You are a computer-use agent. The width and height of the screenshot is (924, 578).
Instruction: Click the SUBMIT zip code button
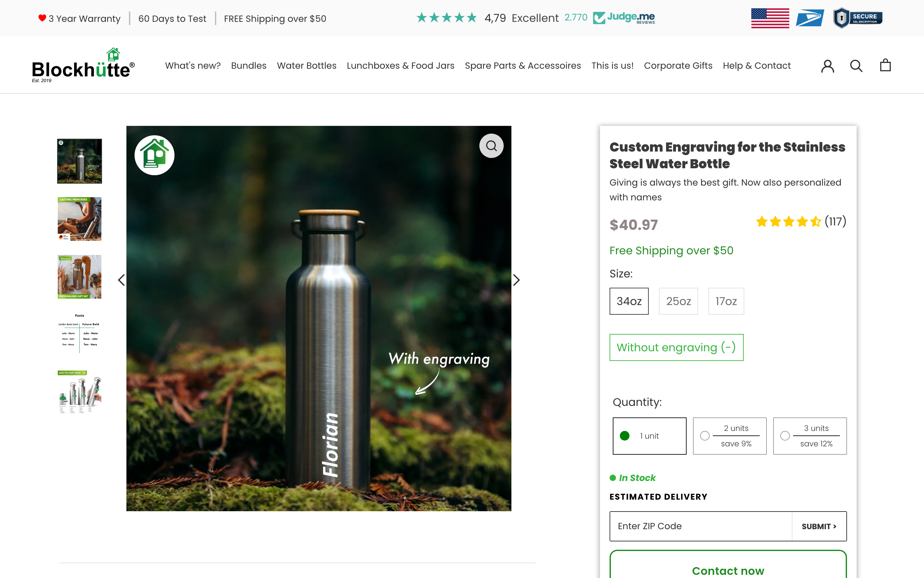819,526
